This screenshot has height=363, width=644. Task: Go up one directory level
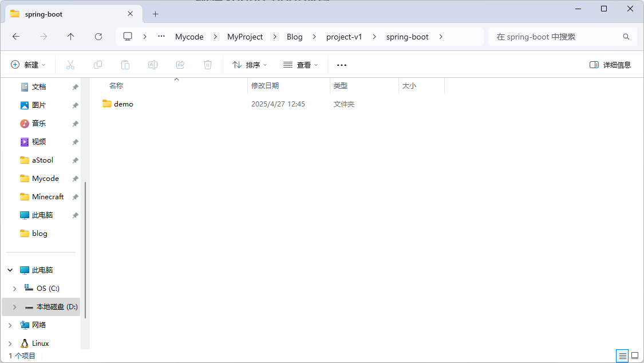click(71, 37)
